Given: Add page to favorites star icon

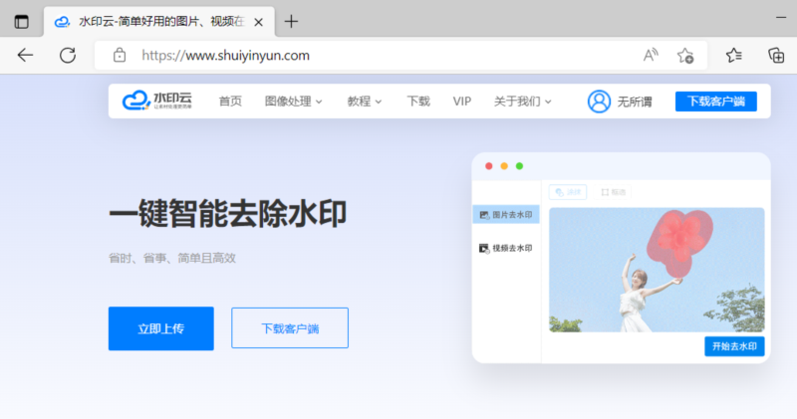Looking at the screenshot, I should pyautogui.click(x=685, y=55).
